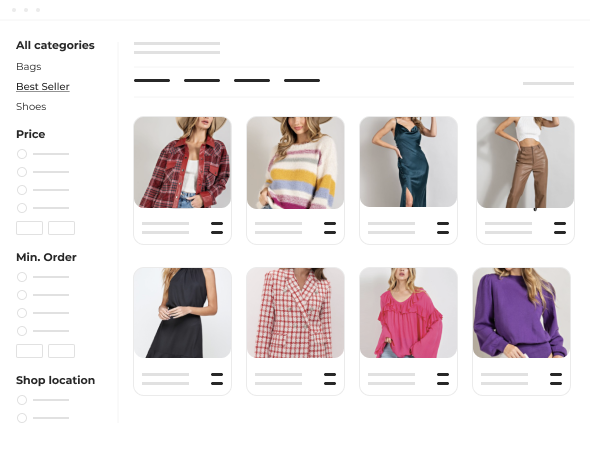
Task: Select the fourth tab above the products
Action: pos(302,81)
